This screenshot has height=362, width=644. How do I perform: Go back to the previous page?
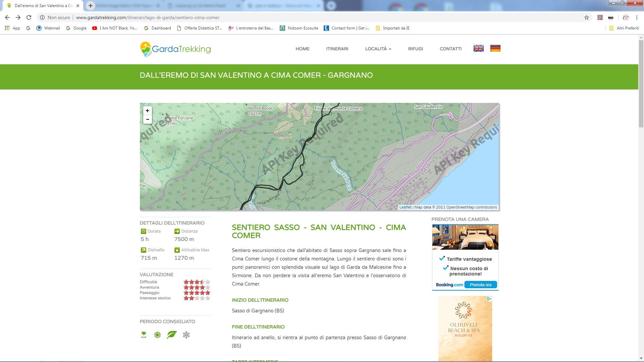pos(7,17)
